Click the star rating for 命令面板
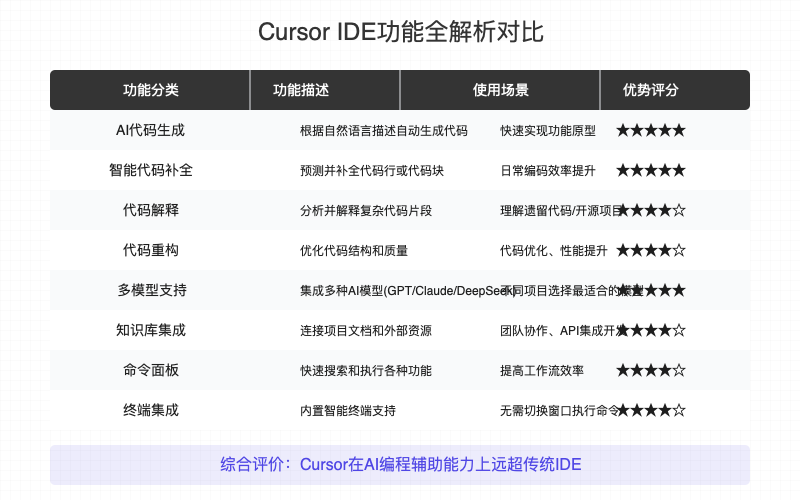 [x=651, y=370]
